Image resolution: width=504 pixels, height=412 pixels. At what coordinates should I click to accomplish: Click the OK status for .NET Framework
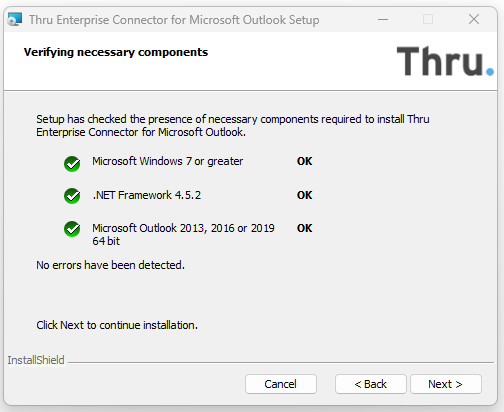point(304,195)
